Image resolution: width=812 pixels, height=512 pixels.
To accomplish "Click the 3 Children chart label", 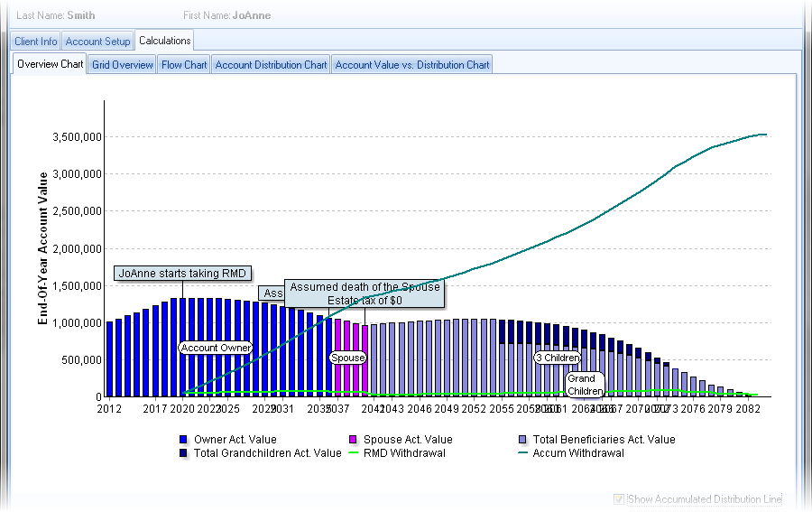I will [x=557, y=358].
